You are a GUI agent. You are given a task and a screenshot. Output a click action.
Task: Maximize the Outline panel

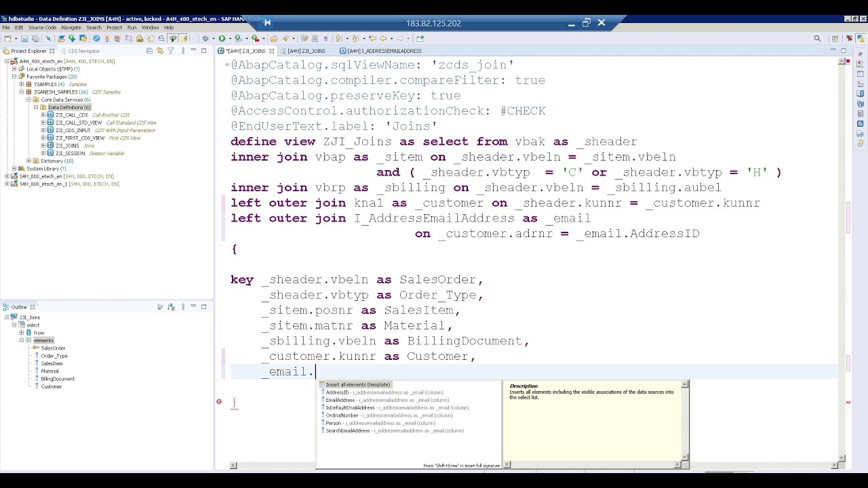[203, 306]
